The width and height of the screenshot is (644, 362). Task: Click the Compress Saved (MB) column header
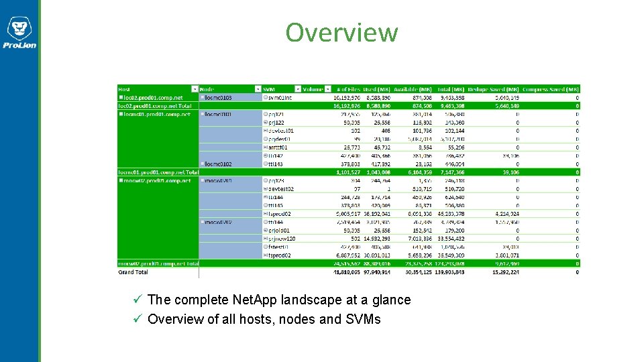click(x=551, y=89)
